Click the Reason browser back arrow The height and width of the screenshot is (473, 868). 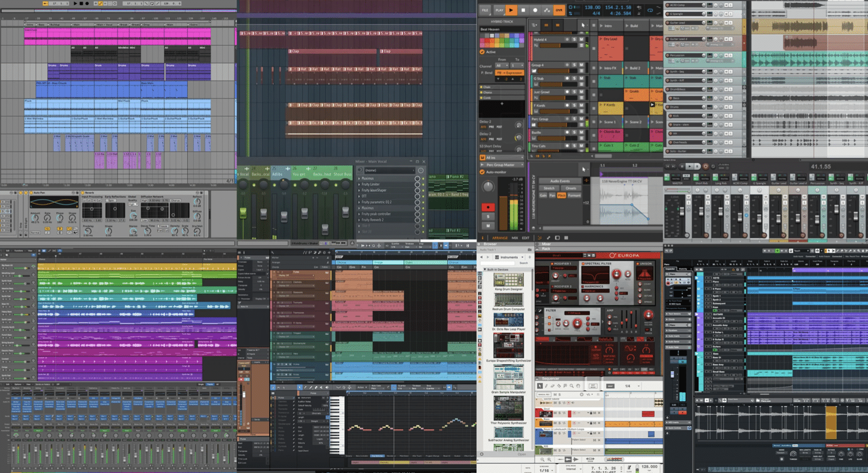481,257
